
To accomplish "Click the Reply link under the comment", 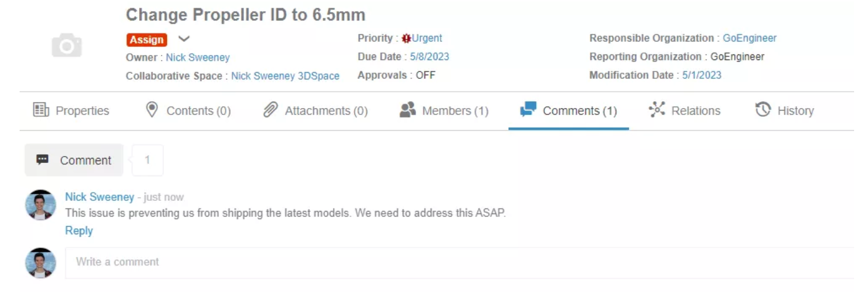I will pyautogui.click(x=79, y=231).
